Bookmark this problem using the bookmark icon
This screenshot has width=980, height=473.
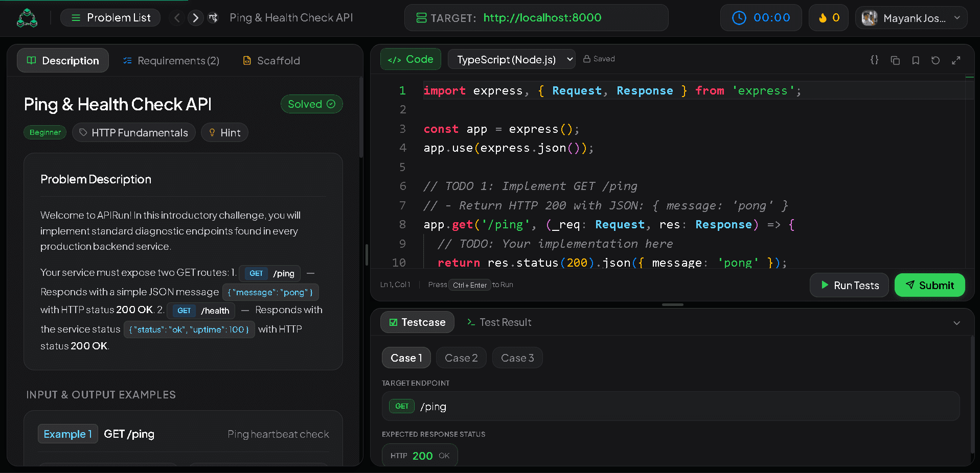[916, 60]
